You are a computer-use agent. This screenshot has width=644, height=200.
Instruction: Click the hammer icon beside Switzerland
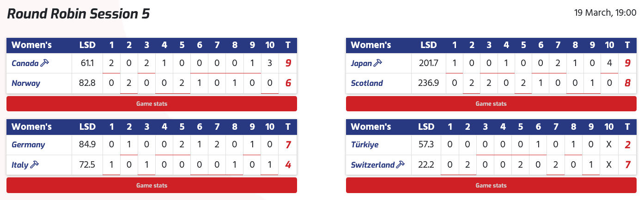click(401, 165)
